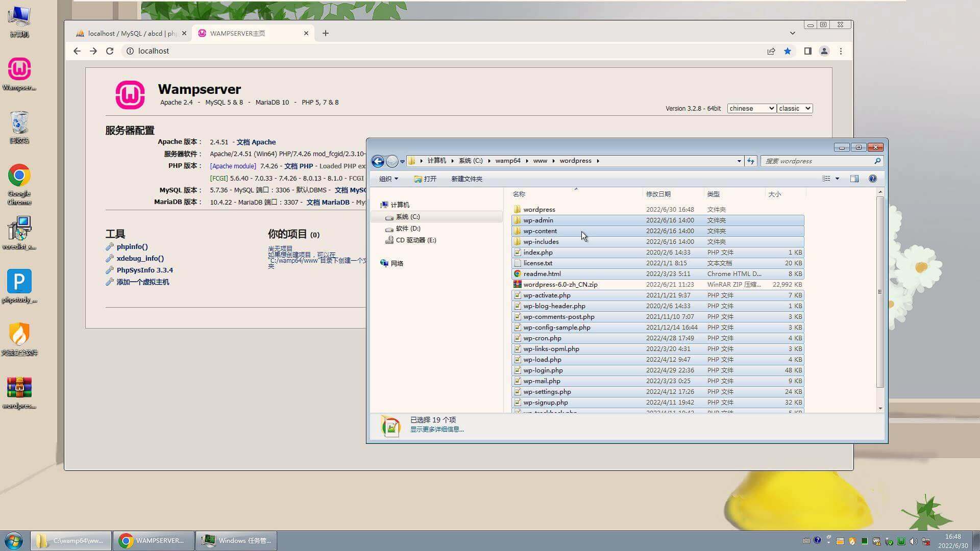
Task: Click the Wampserver logo on the page
Action: (x=130, y=95)
